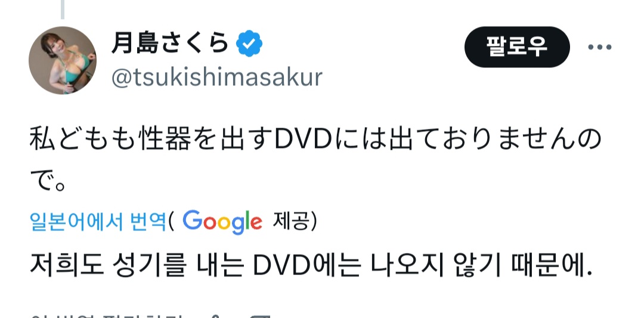Click the gray thread connector line above avatar
644x318 pixels.
[x=63, y=10]
